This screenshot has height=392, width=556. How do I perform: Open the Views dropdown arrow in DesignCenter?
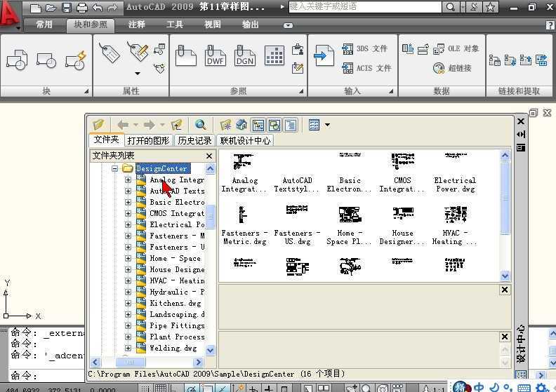click(x=327, y=125)
